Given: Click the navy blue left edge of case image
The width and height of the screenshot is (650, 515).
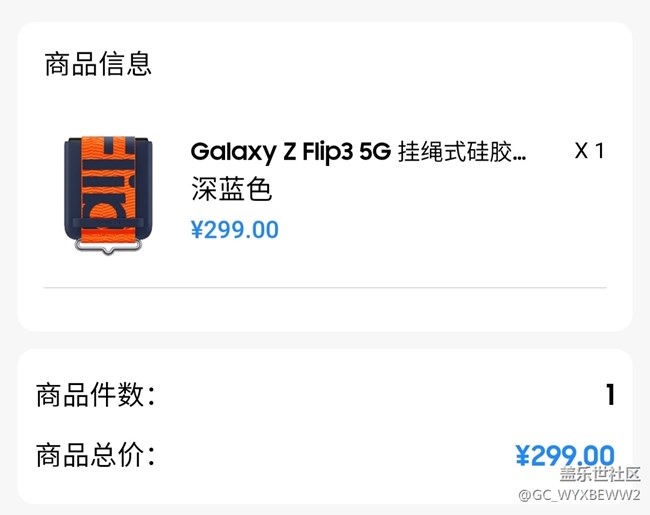Looking at the screenshot, I should [71, 190].
